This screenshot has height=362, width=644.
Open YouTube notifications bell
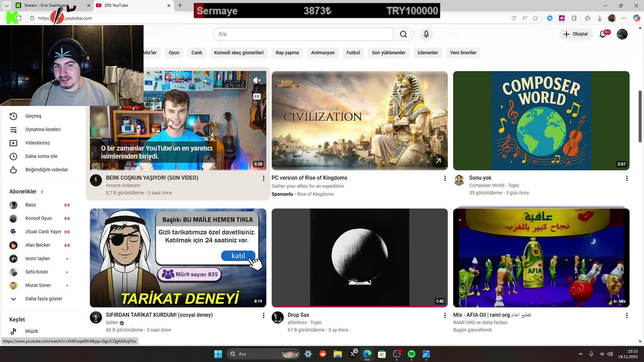coord(603,34)
